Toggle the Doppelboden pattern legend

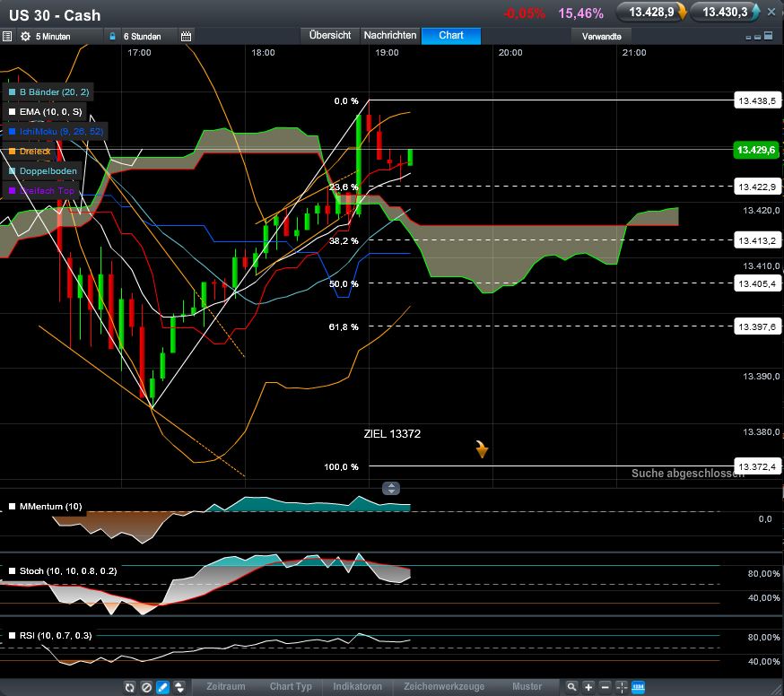(43, 171)
